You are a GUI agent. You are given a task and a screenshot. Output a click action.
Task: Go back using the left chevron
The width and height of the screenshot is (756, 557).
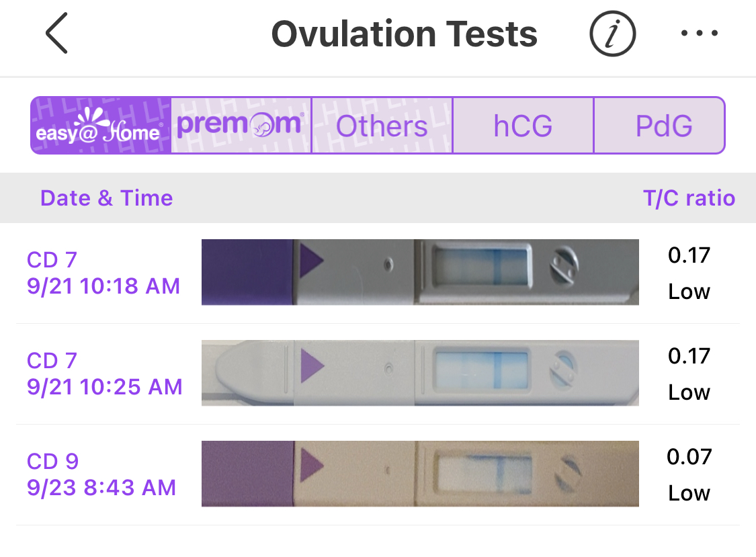[x=56, y=33]
